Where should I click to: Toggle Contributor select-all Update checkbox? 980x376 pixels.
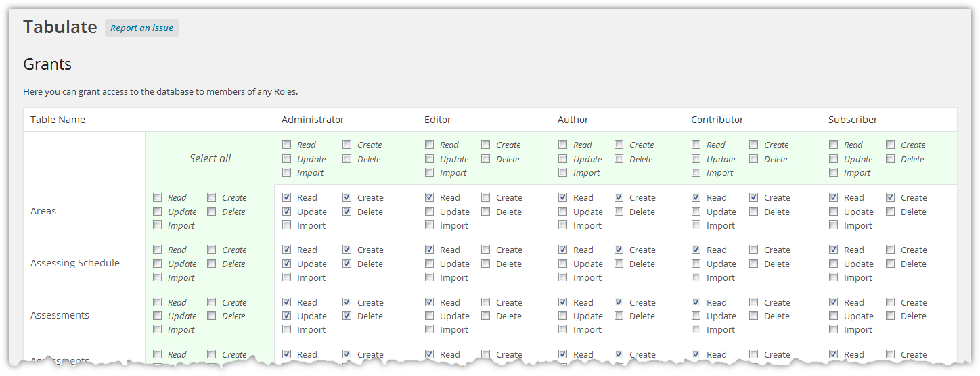pos(696,159)
